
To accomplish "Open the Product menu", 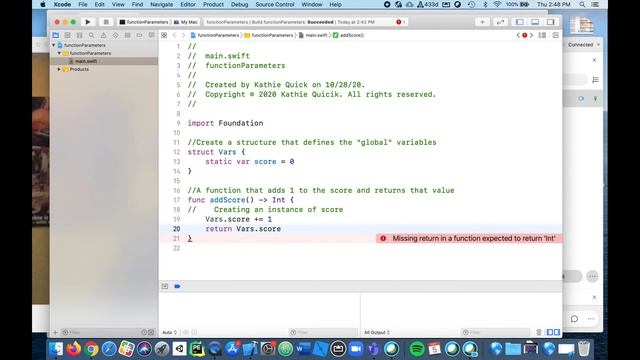I will click(x=213, y=4).
